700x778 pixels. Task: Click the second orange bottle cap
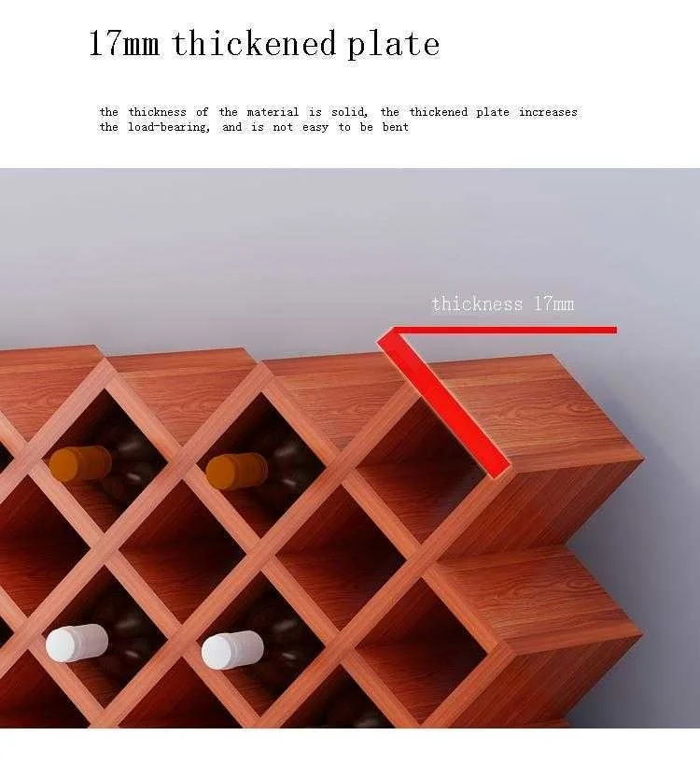236,472
